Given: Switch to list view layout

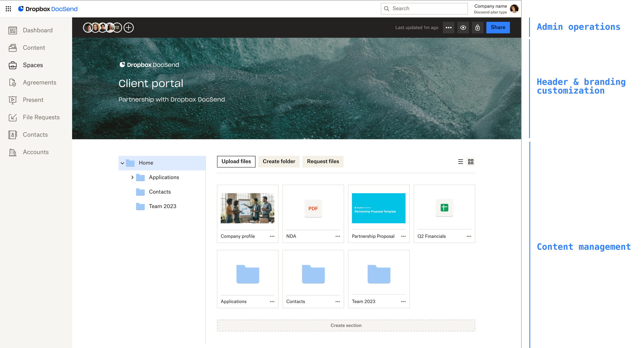Looking at the screenshot, I should point(461,162).
